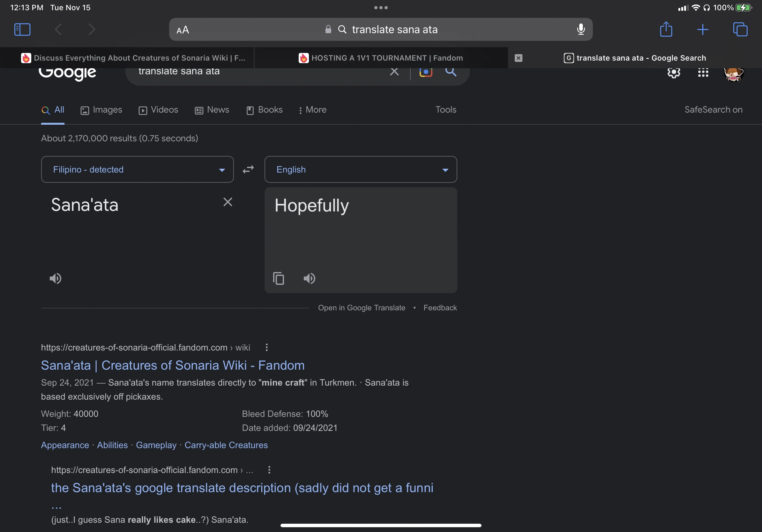Swap the source and target translation languages

248,169
